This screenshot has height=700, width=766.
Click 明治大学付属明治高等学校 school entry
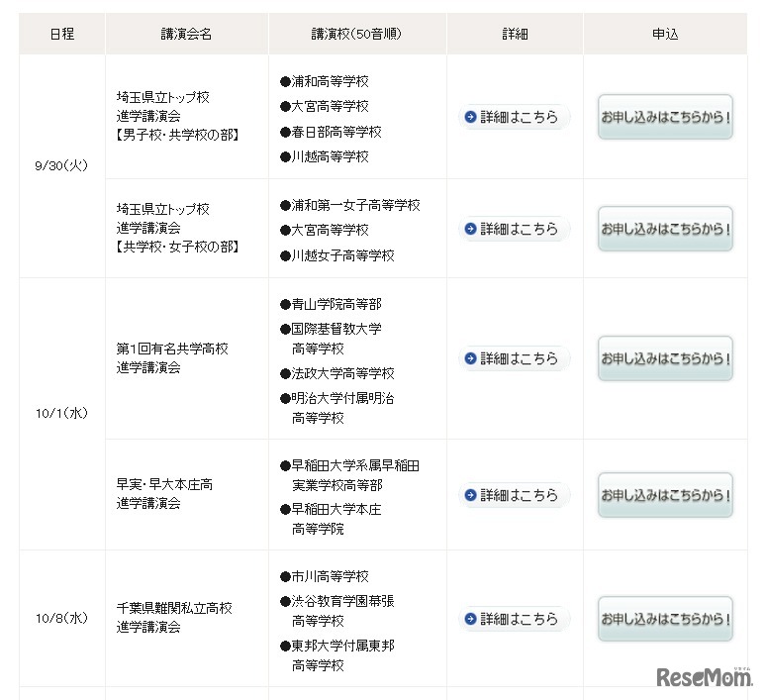[x=337, y=408]
